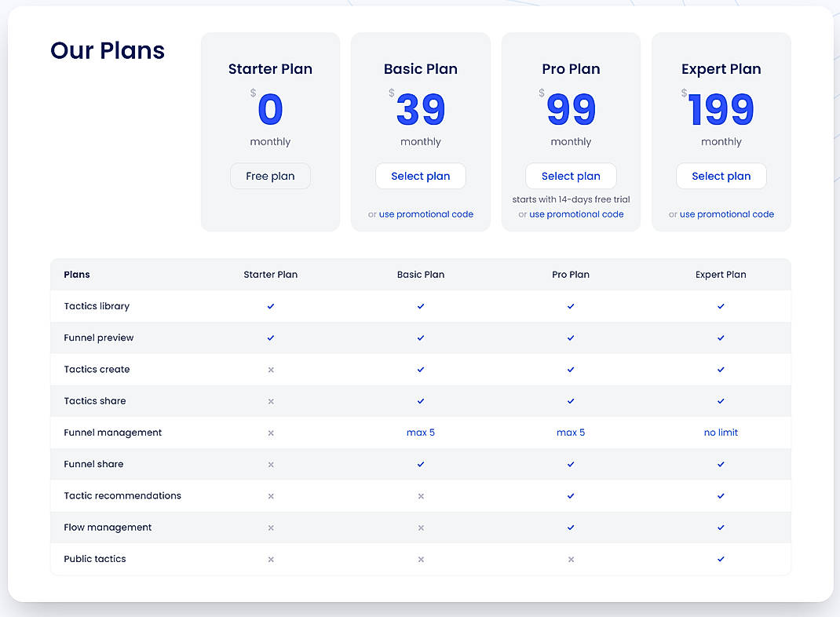Image resolution: width=840 pixels, height=617 pixels.
Task: Select plan for the Basic Plan
Action: click(421, 176)
